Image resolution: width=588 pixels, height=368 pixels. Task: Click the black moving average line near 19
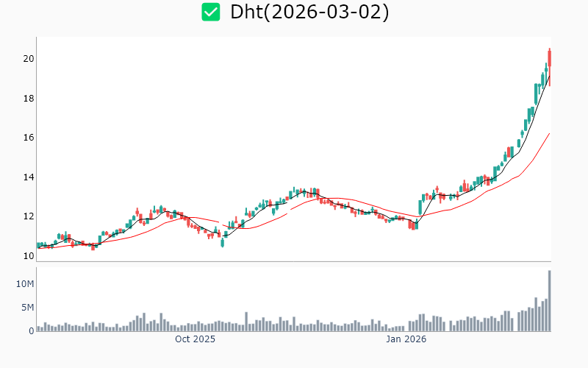548,77
